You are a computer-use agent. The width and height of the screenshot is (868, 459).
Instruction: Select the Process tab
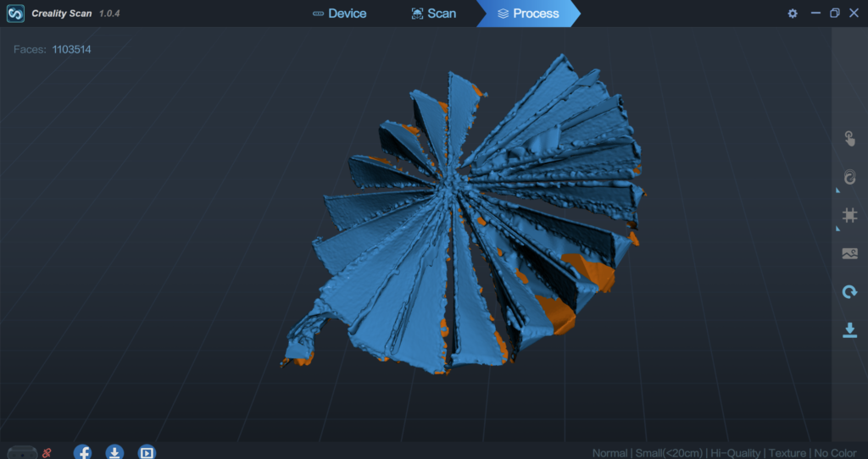click(x=528, y=14)
